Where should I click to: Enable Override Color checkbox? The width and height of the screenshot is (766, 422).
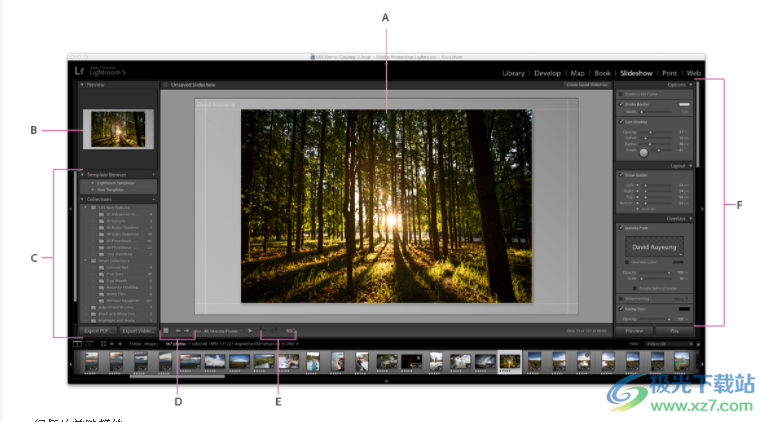pos(627,262)
